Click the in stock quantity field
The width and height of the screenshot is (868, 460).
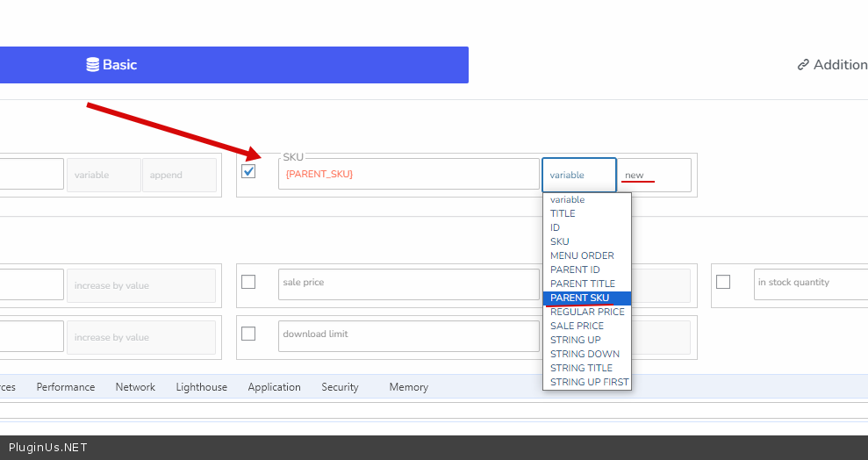[x=807, y=284]
